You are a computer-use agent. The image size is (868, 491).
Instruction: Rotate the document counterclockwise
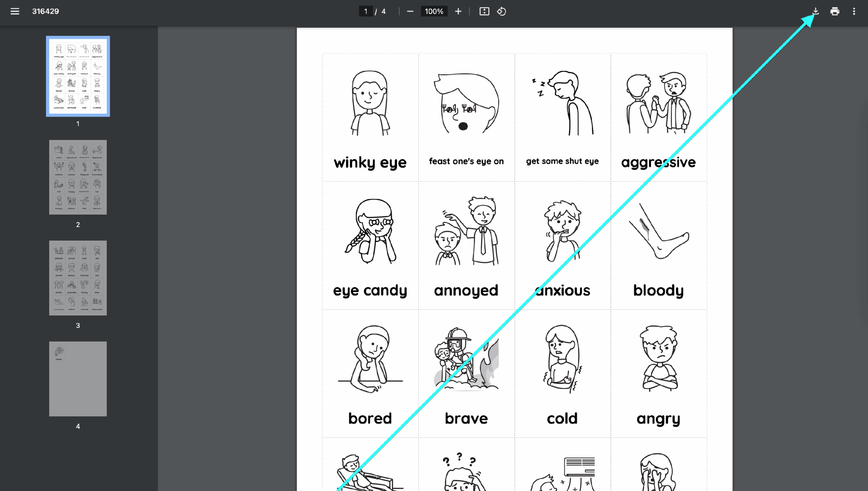[501, 12]
